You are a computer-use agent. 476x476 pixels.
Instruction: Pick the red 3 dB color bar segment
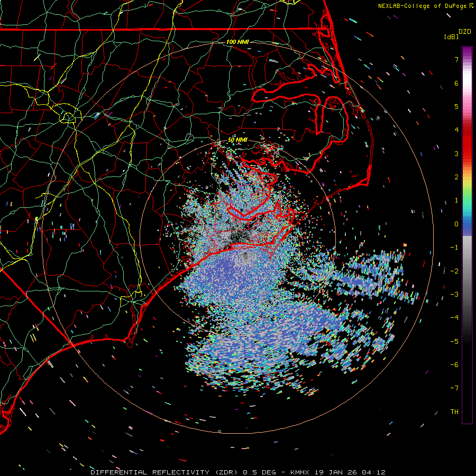(x=467, y=153)
